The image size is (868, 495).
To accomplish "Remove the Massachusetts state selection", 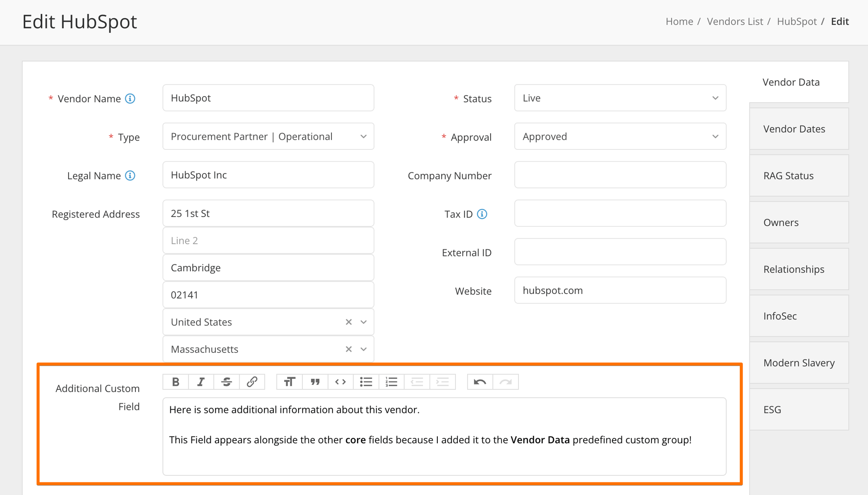I will [348, 349].
